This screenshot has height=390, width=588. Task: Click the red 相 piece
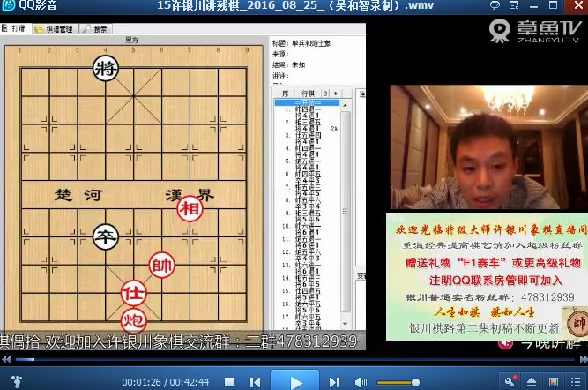click(190, 209)
